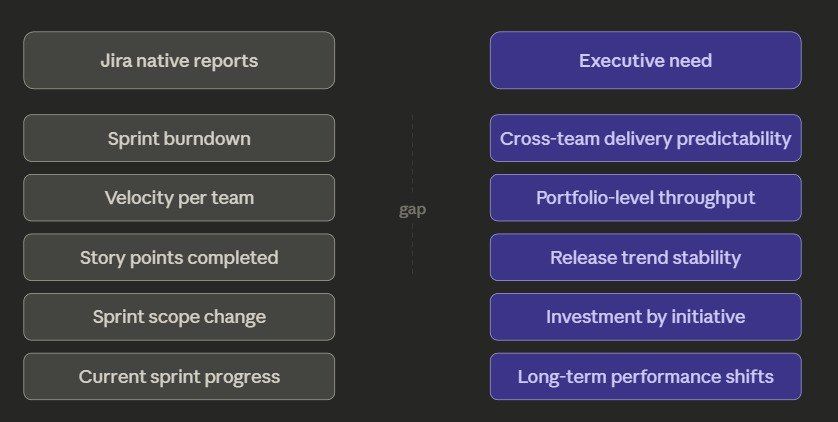The height and width of the screenshot is (422, 838).
Task: Click the Story points completed box
Action: click(179, 257)
